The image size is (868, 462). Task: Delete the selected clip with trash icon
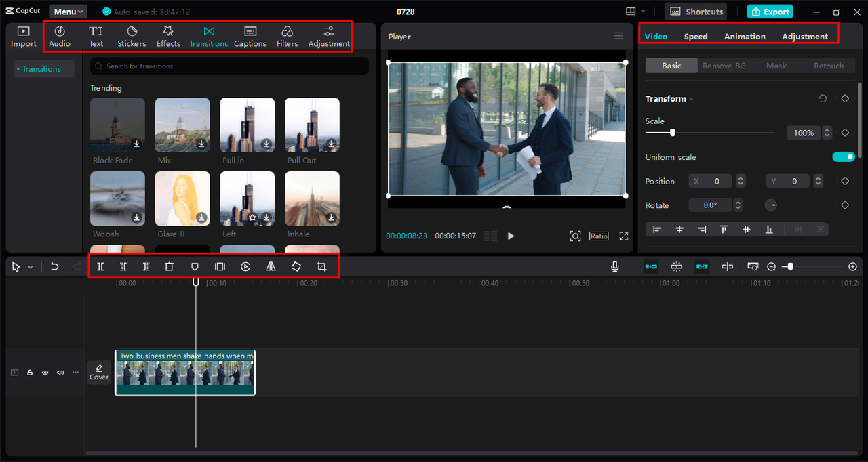pos(170,267)
